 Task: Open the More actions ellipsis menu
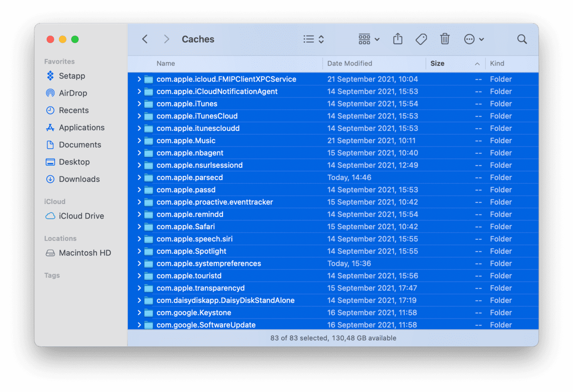[x=474, y=39]
